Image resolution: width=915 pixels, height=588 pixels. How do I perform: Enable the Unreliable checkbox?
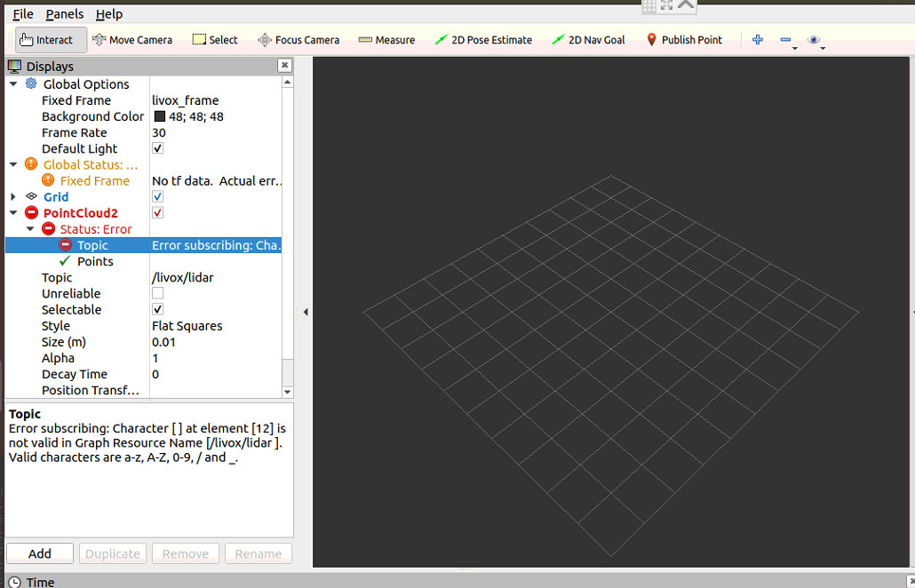pyautogui.click(x=156, y=293)
